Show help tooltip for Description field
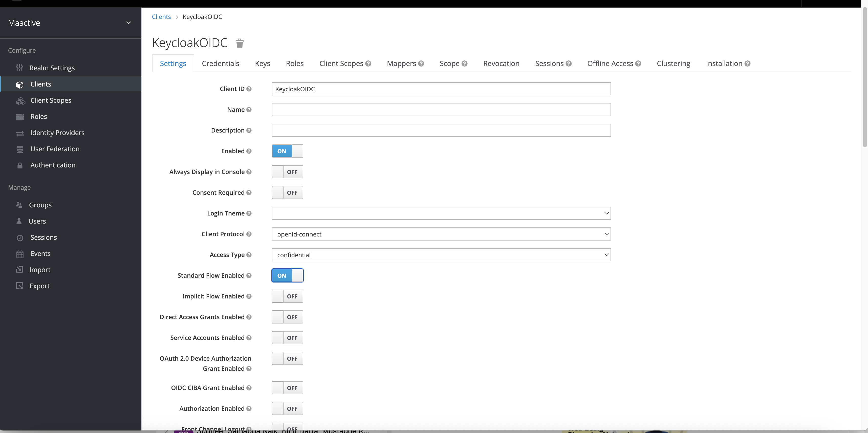Image resolution: width=868 pixels, height=433 pixels. (249, 131)
